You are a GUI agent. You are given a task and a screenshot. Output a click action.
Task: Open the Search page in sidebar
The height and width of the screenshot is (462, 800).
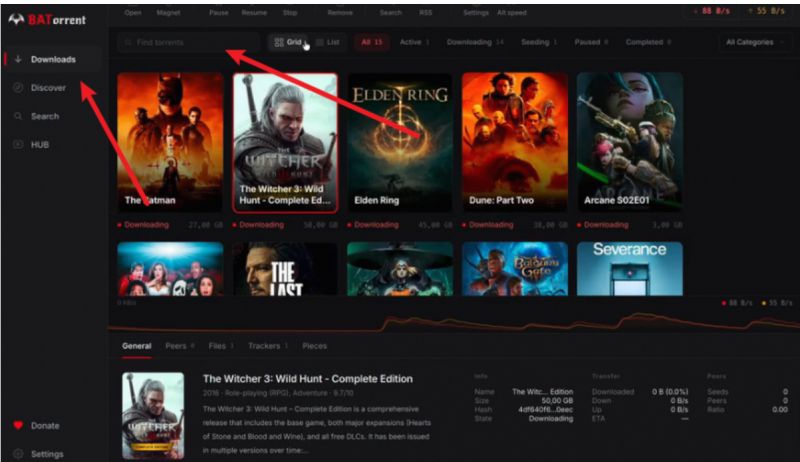click(45, 116)
